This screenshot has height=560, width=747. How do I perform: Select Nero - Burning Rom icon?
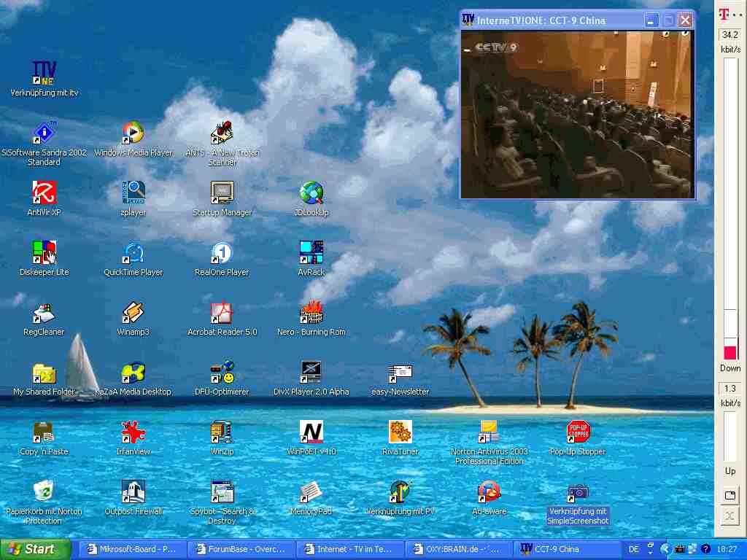(x=311, y=312)
